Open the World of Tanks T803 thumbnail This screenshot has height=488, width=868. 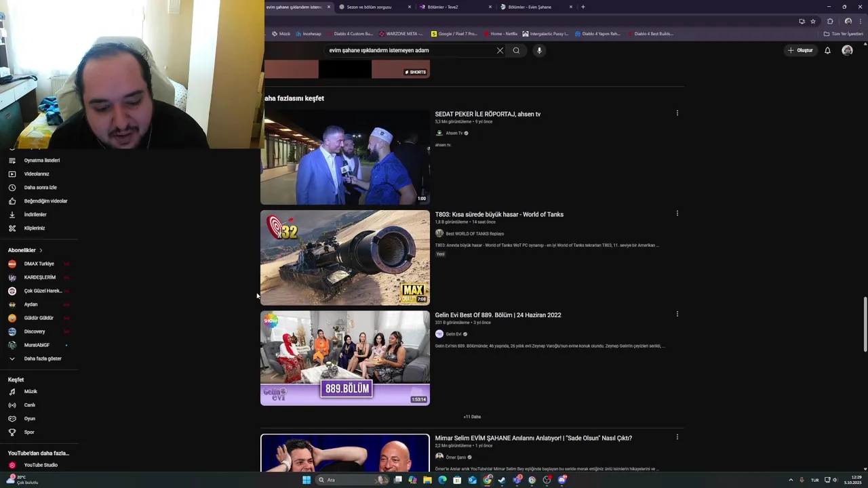[345, 258]
